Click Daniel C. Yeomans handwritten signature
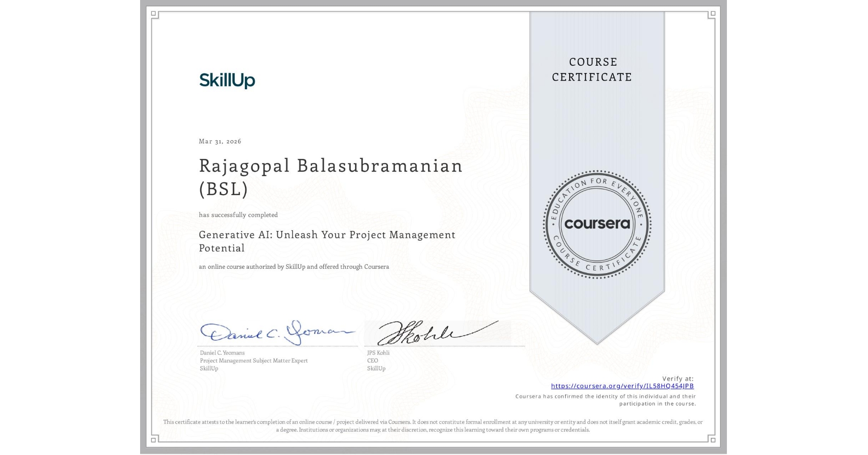The image size is (868, 455). pos(277,332)
